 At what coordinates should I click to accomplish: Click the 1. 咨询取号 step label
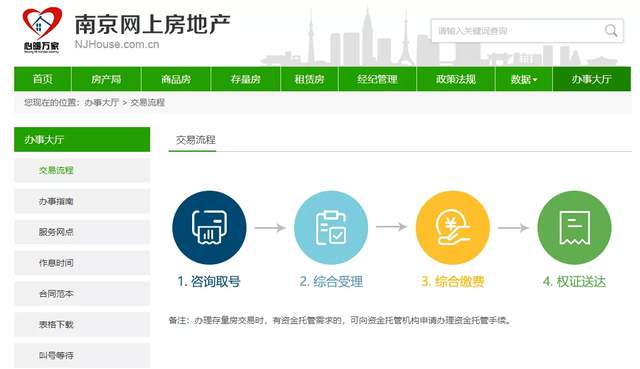(209, 282)
